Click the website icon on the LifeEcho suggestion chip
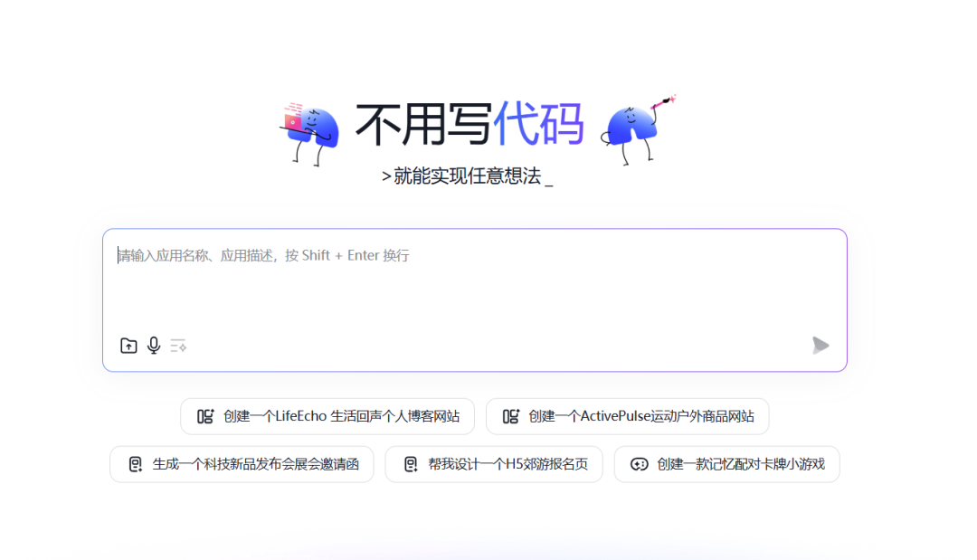The image size is (977, 560). (205, 416)
